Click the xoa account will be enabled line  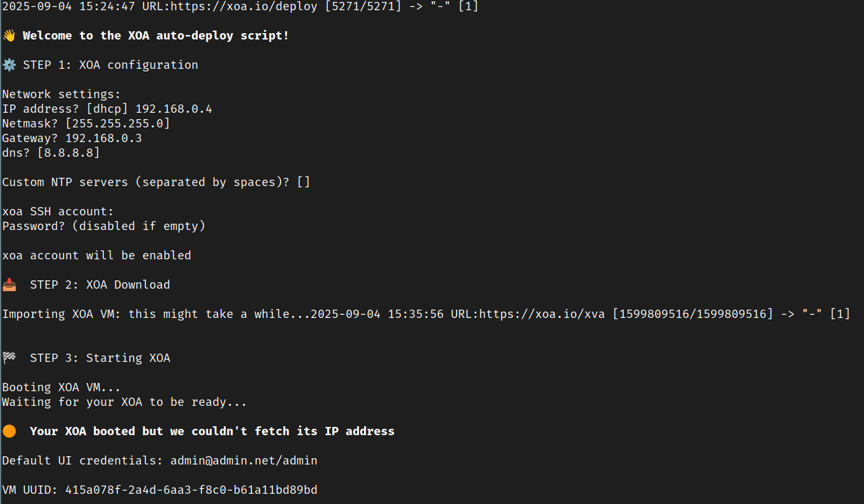click(97, 256)
